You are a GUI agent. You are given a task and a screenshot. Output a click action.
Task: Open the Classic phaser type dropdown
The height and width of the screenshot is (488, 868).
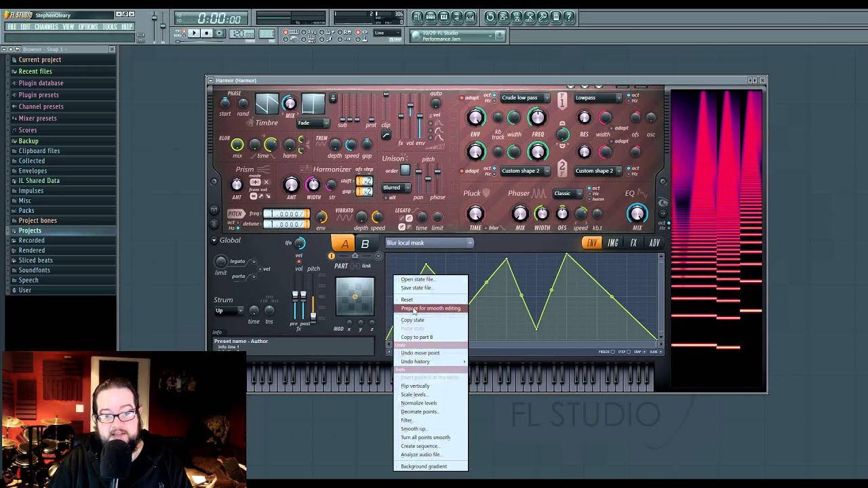568,193
